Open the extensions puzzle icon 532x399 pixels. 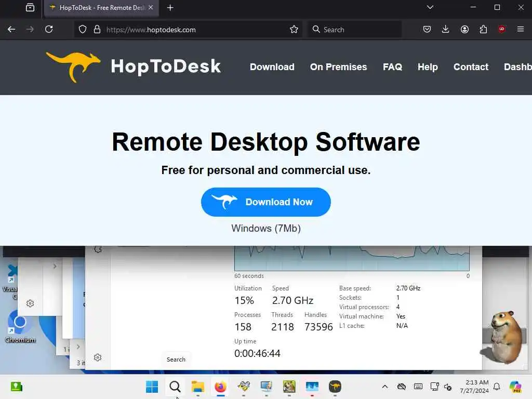point(483,30)
